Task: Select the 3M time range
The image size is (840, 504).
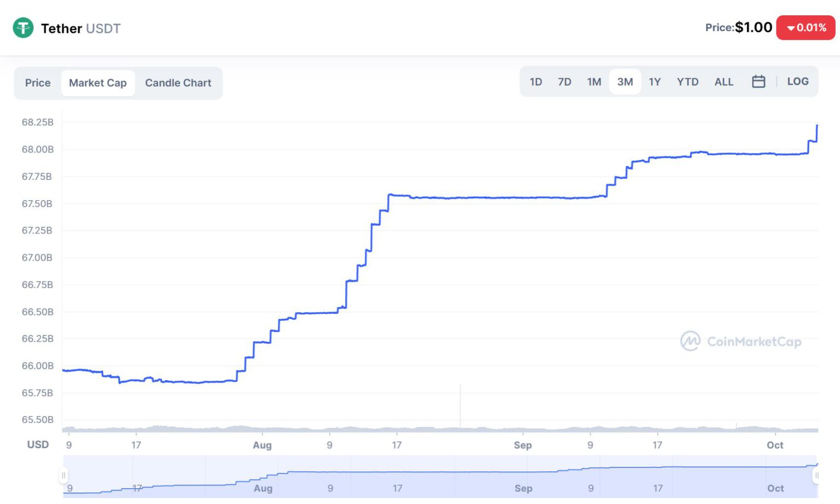Action: (x=625, y=82)
